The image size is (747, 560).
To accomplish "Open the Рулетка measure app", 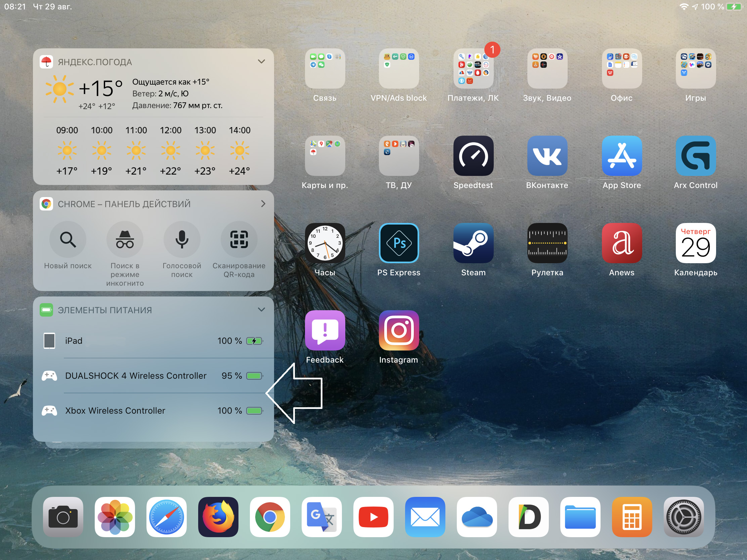I will 547,243.
